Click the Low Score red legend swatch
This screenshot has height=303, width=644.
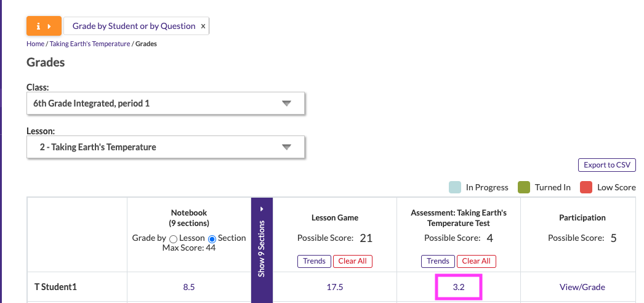tap(586, 187)
